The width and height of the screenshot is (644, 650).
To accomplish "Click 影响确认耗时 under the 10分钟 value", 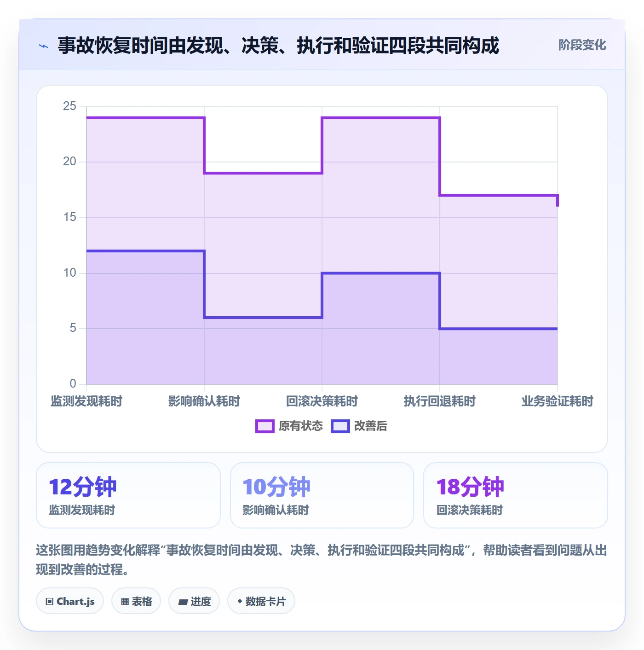I will click(x=276, y=510).
